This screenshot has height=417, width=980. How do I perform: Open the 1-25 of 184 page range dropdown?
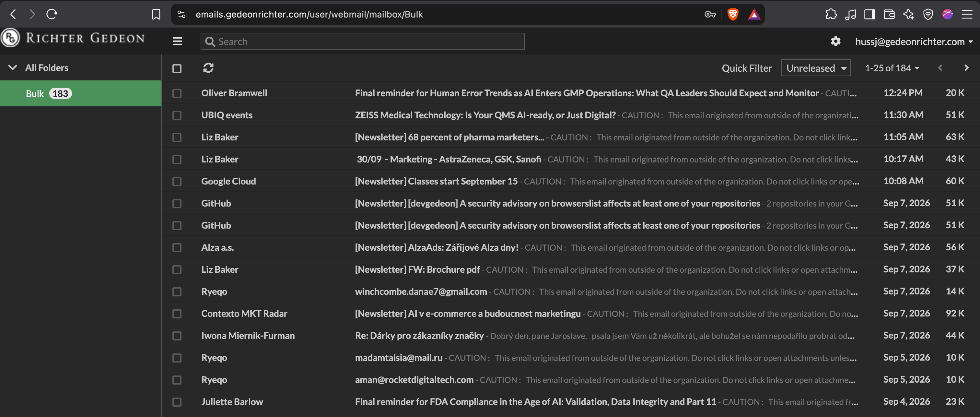click(892, 68)
